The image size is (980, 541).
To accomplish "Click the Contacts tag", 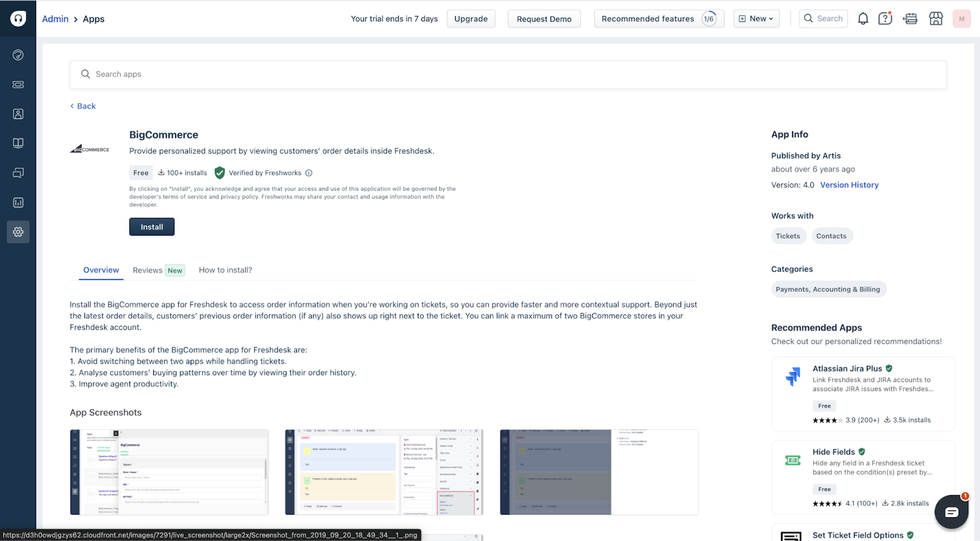I will 831,236.
